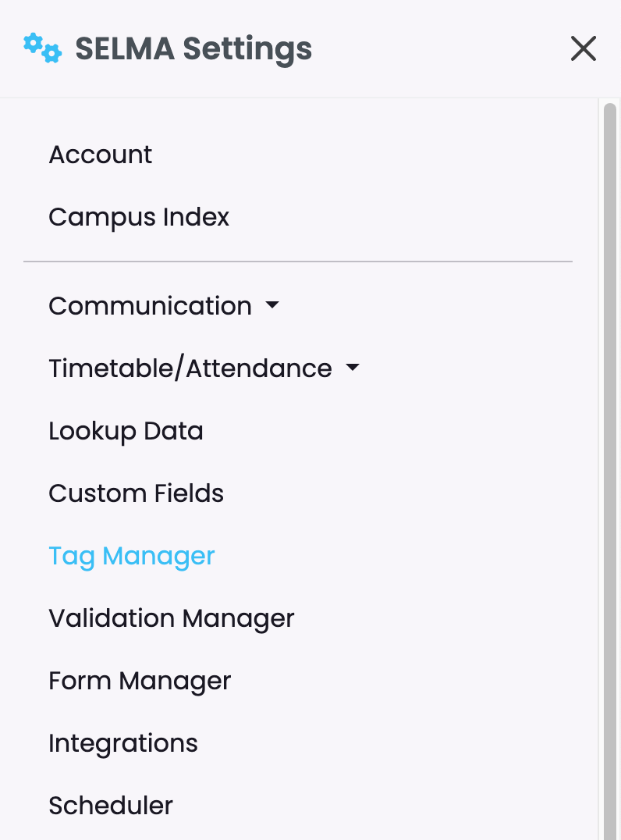Click the small gear in header icon
Viewport: 621px width, 840px height.
52,53
